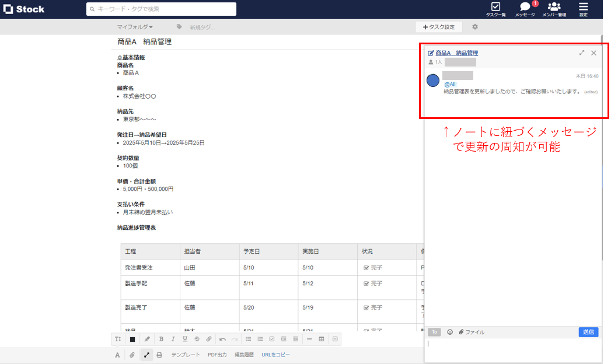
Task: Click the 5,000円・500,000円 line
Action: [x=148, y=189]
